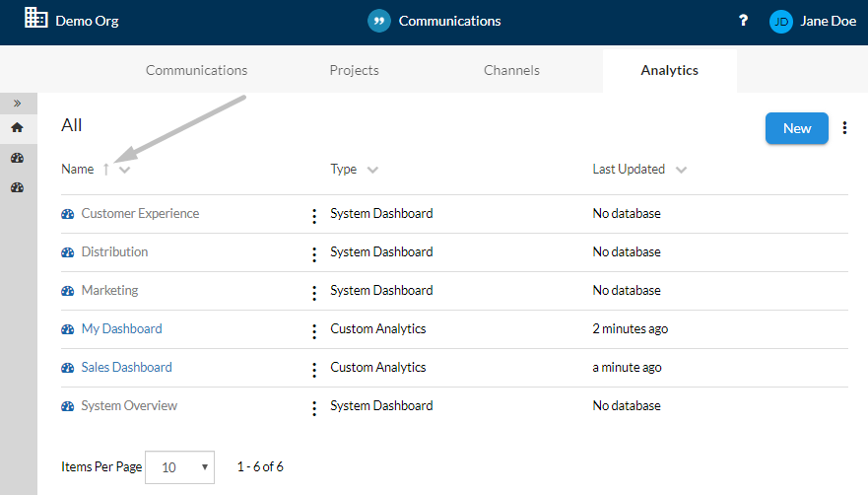868x495 pixels.
Task: Select the Analytics tab
Action: click(x=669, y=70)
